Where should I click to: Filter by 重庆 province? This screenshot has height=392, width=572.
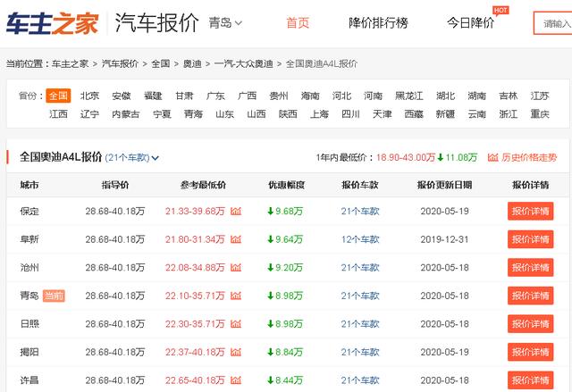(540, 114)
